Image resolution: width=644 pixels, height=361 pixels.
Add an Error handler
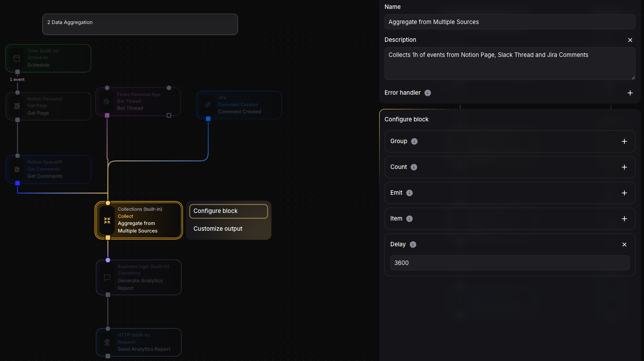tap(630, 93)
